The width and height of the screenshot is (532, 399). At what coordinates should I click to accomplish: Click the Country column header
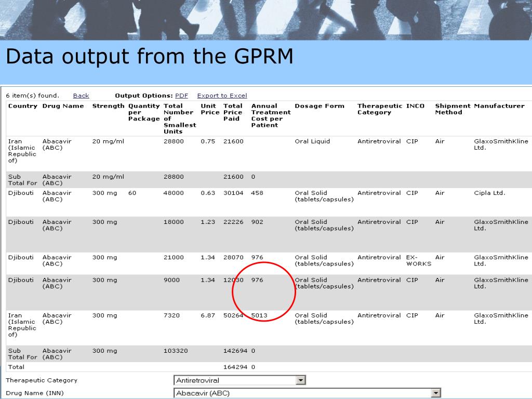23,106
